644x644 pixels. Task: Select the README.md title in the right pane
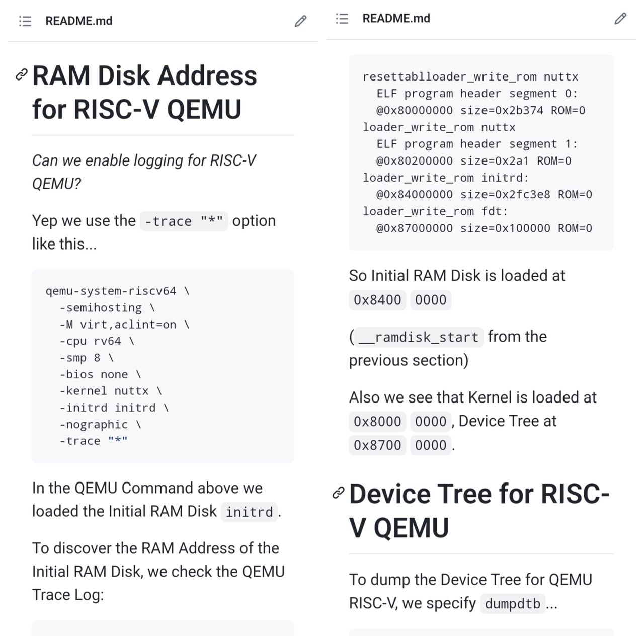coord(396,19)
